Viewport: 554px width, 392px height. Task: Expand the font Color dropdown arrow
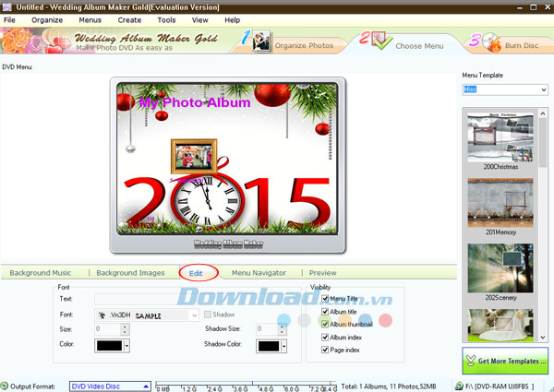tap(127, 346)
